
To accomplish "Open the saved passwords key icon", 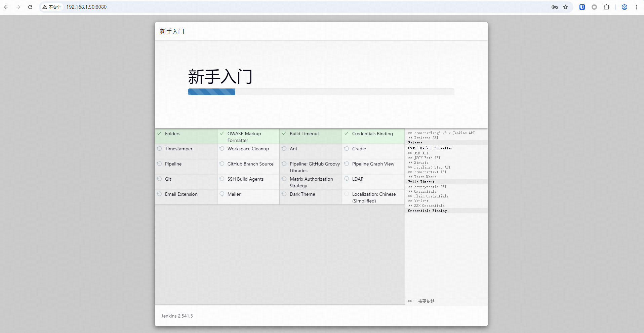I will (555, 7).
